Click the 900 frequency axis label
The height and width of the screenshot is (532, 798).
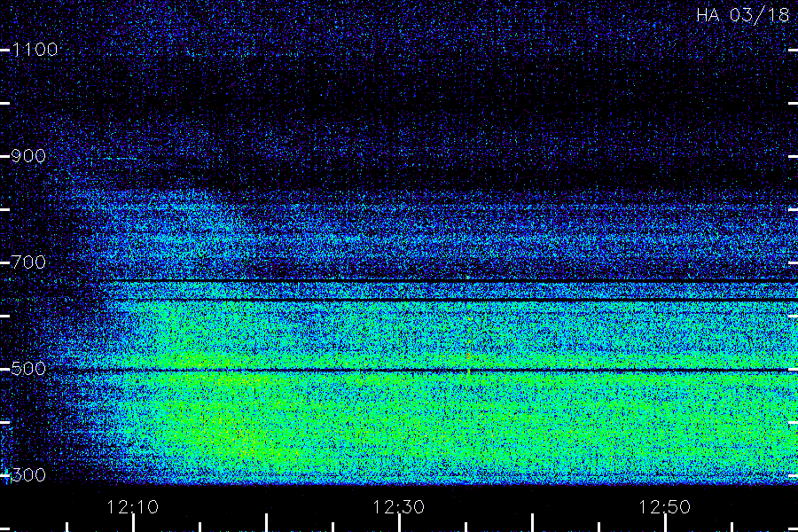(x=28, y=156)
